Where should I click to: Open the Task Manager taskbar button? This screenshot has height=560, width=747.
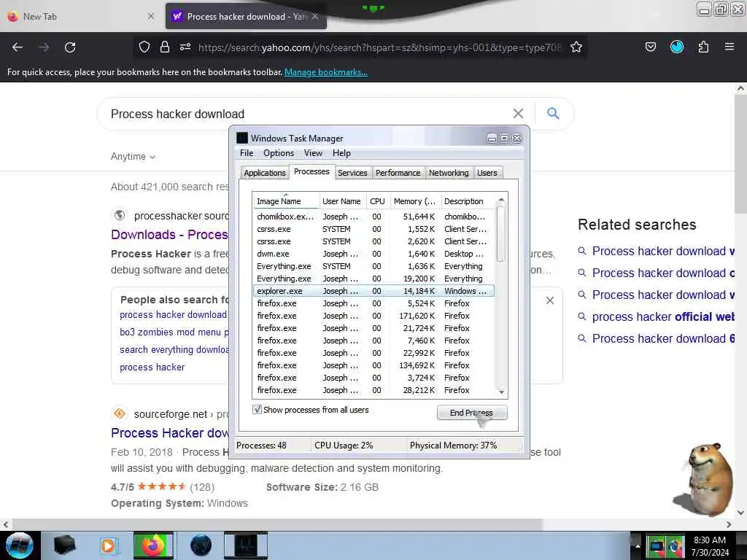pos(246,545)
